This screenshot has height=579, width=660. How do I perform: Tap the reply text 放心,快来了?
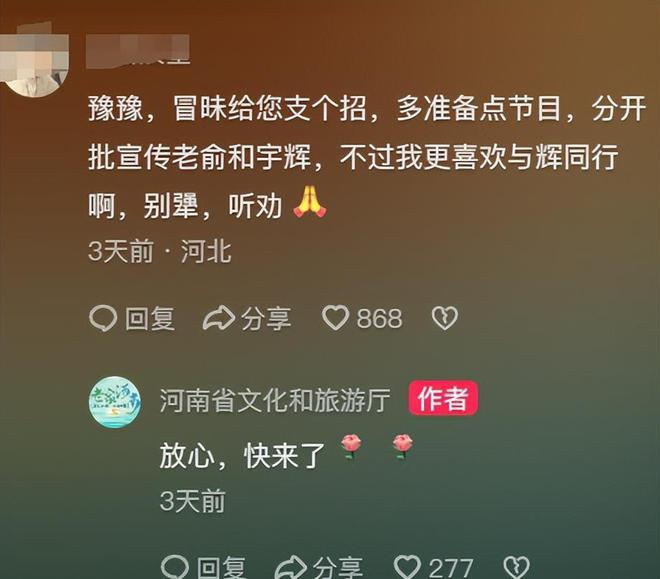click(x=242, y=456)
